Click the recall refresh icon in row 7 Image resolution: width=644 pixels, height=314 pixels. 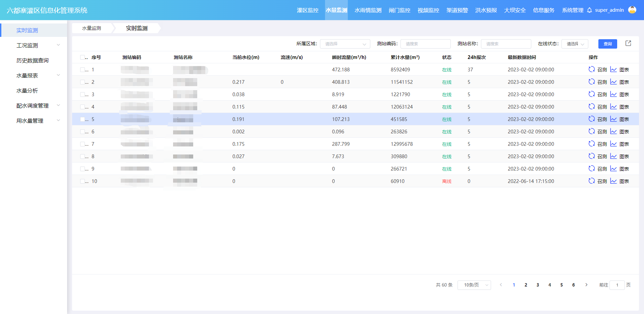[x=591, y=144]
